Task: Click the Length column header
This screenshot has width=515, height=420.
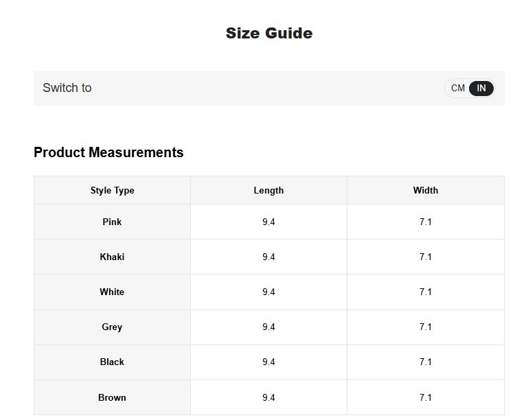Action: [268, 190]
